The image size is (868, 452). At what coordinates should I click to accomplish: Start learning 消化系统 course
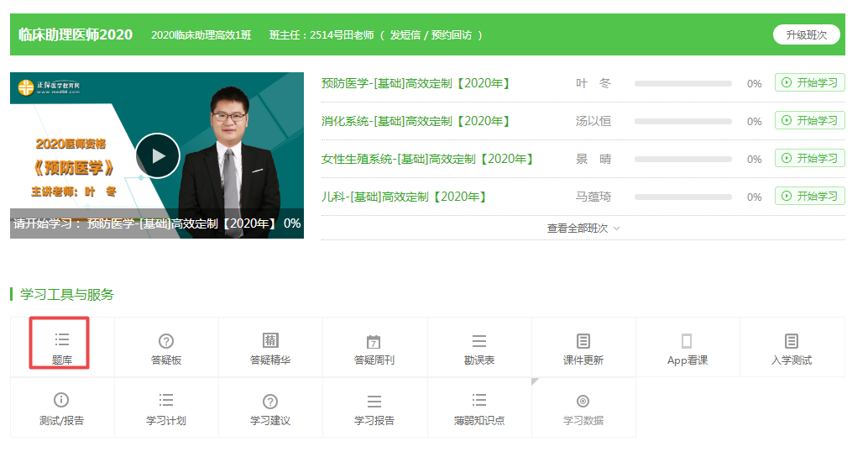[x=809, y=120]
